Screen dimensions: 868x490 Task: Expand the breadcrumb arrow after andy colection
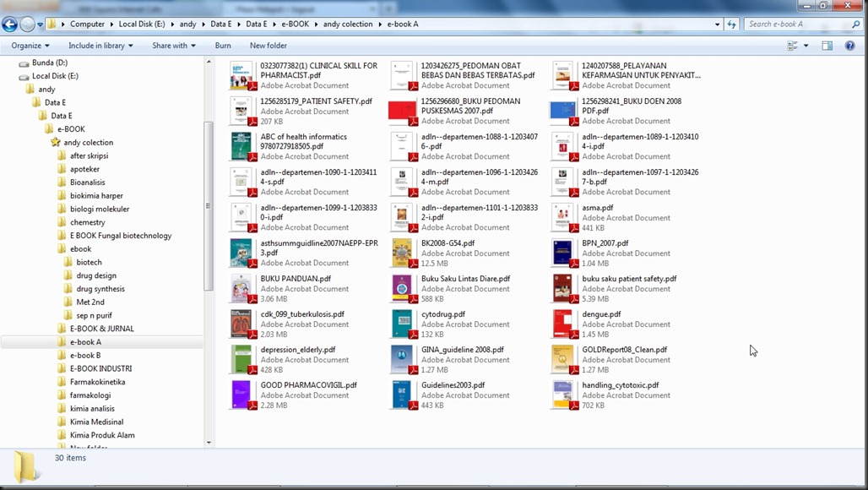(x=380, y=24)
